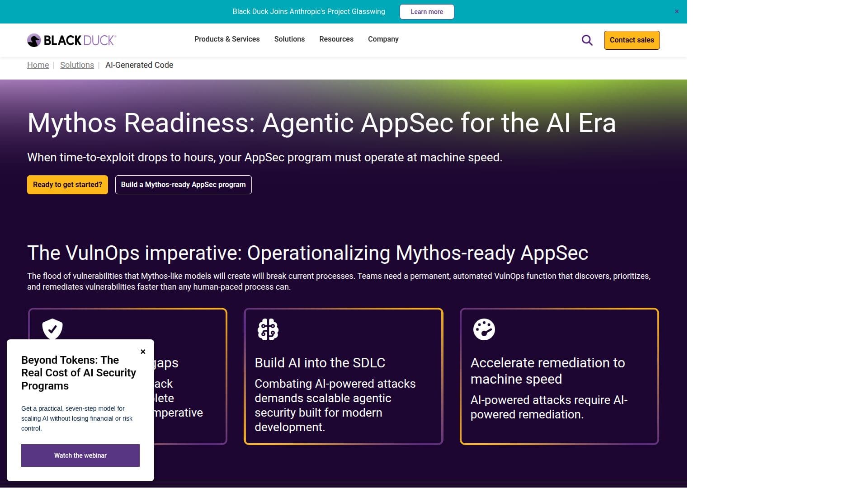This screenshot has width=868, height=488.
Task: Click the 'Combating AI-powered attacks' card description
Action: tap(335, 405)
